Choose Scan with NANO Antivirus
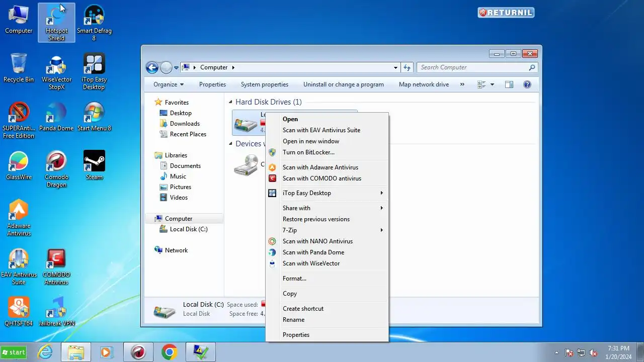Screen dimensions: 644x362 [327, 241]
